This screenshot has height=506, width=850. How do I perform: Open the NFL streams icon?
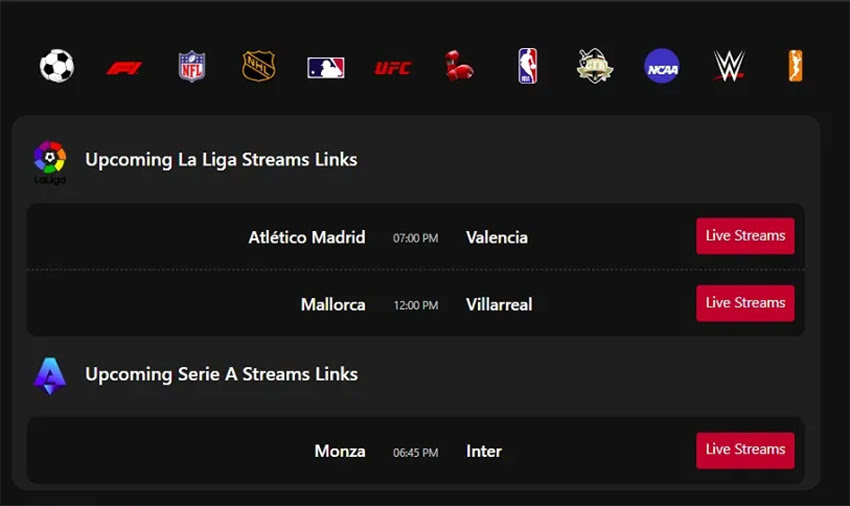tap(192, 66)
